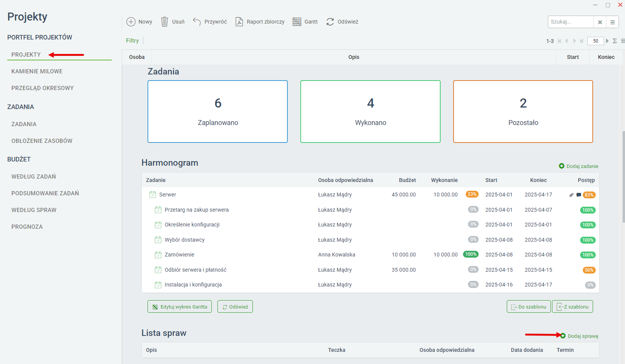Click task icon beside Odbiór serwera i płatność

(x=158, y=270)
